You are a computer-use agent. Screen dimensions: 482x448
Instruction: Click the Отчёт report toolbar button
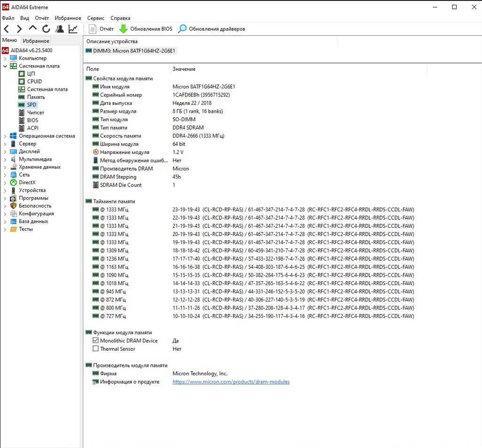point(101,29)
